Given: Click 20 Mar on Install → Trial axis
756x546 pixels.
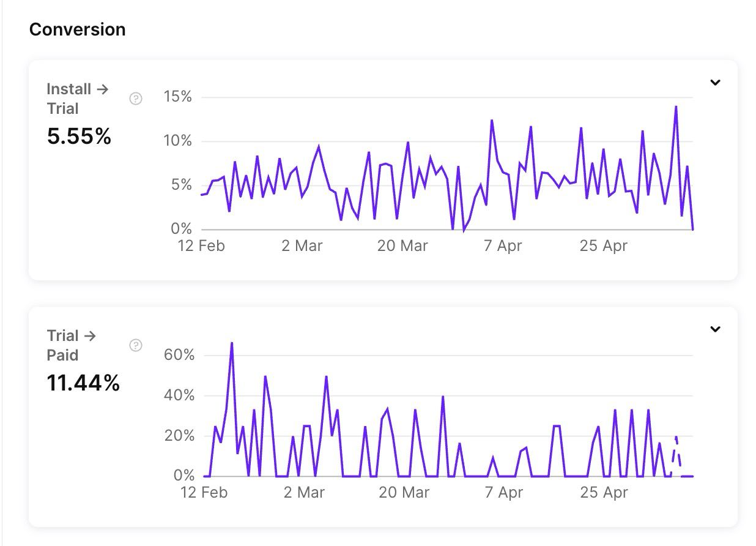Looking at the screenshot, I should [402, 246].
